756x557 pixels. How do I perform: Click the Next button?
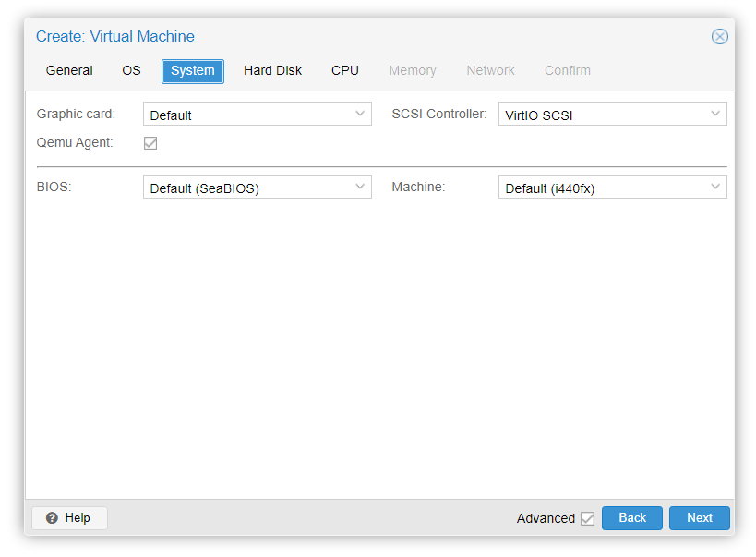point(699,518)
